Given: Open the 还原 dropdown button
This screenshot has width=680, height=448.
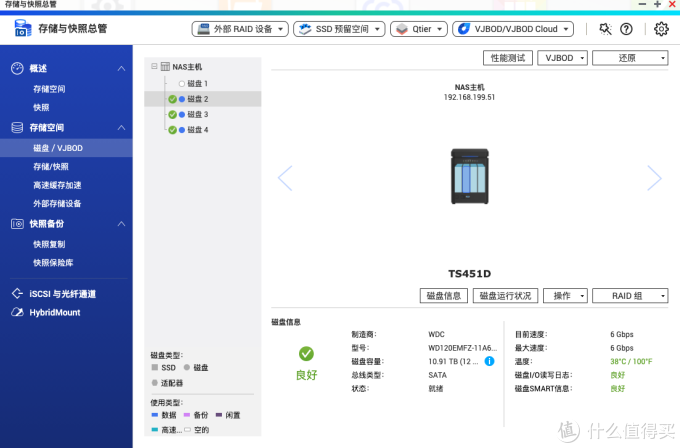Looking at the screenshot, I should tap(630, 58).
